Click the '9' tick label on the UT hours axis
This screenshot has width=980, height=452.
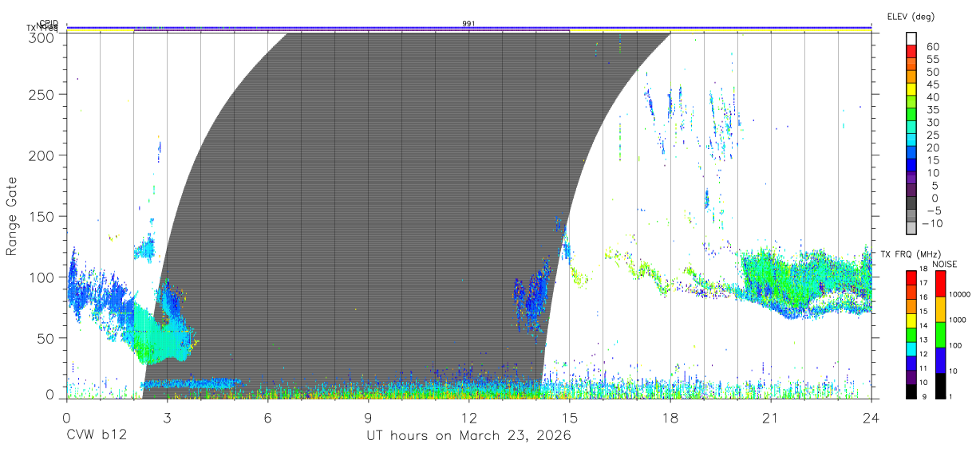(x=368, y=418)
